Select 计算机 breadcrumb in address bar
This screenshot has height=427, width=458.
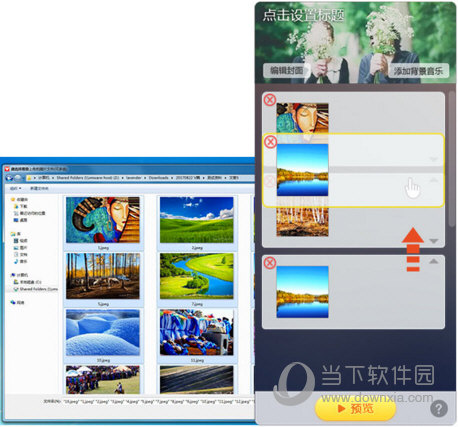click(x=44, y=178)
